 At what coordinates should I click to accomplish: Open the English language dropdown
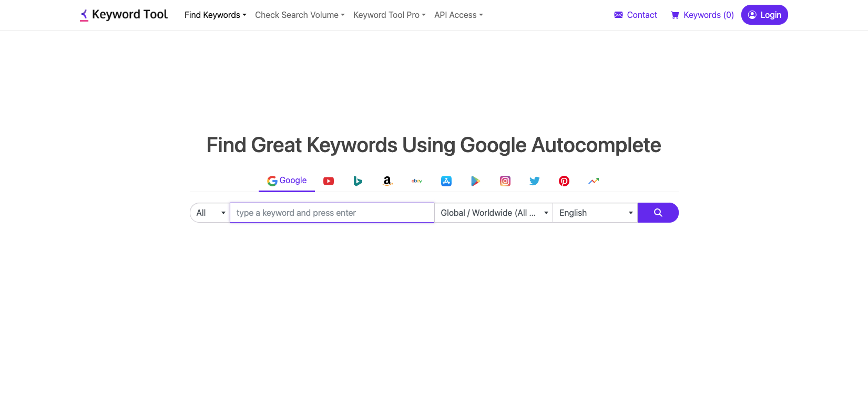[x=595, y=213]
